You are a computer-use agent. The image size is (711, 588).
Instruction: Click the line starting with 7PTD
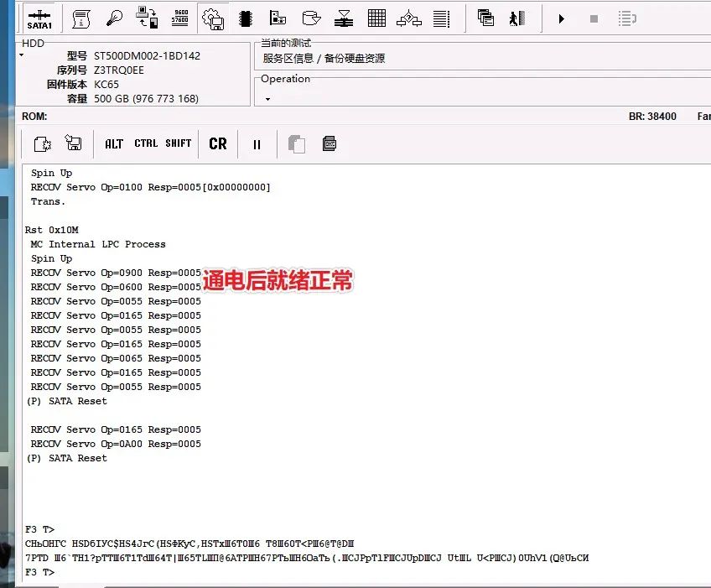click(307, 558)
